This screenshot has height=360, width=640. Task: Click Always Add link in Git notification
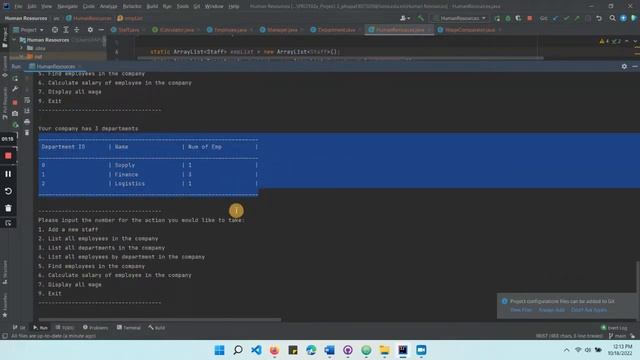pyautogui.click(x=551, y=310)
